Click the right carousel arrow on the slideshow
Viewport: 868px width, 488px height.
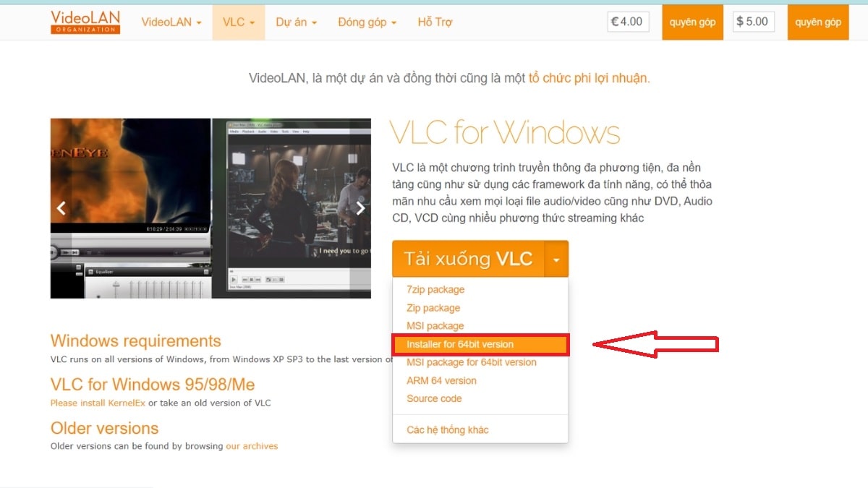[360, 208]
